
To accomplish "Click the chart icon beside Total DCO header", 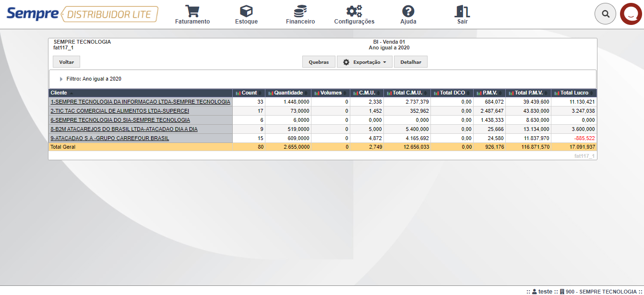I will (x=436, y=93).
